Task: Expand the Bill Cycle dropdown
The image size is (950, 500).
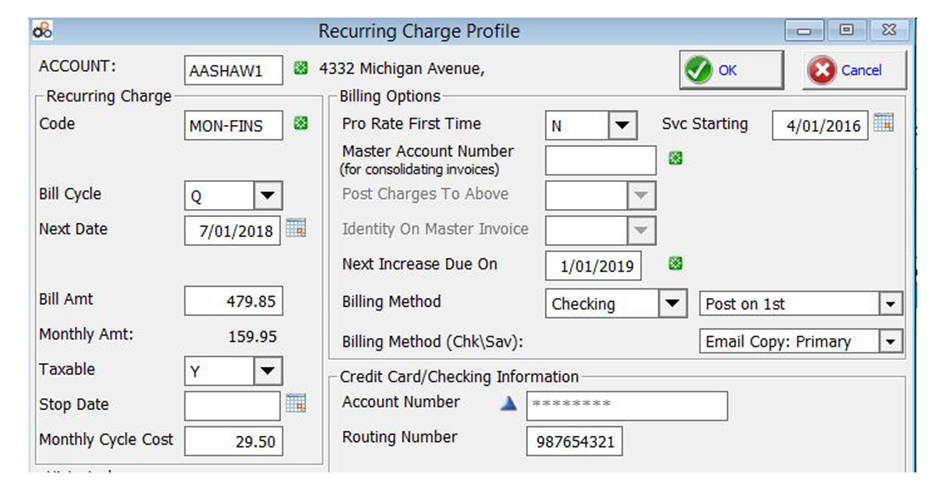Action: pos(267,195)
